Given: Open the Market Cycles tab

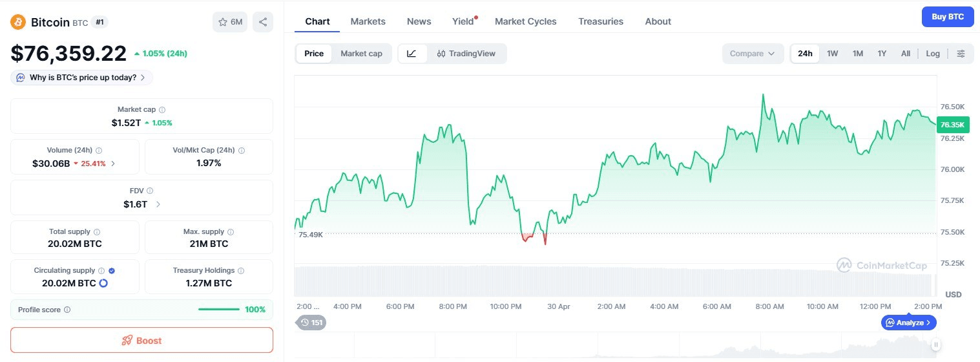Looking at the screenshot, I should pyautogui.click(x=526, y=21).
